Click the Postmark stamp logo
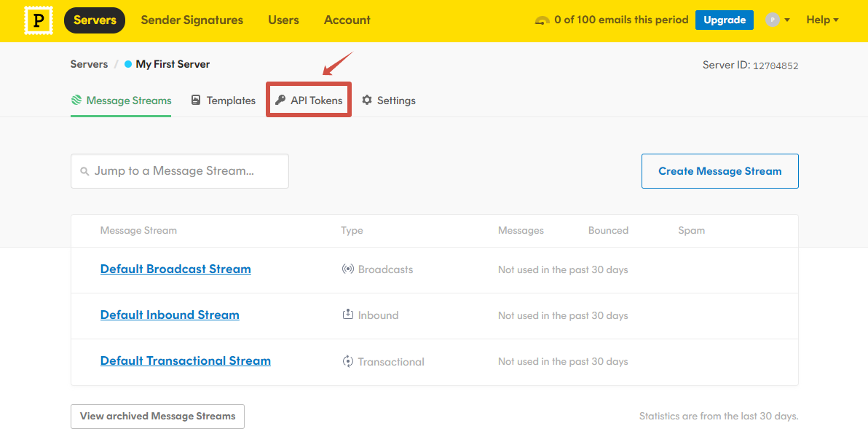This screenshot has height=442, width=868. (x=39, y=20)
